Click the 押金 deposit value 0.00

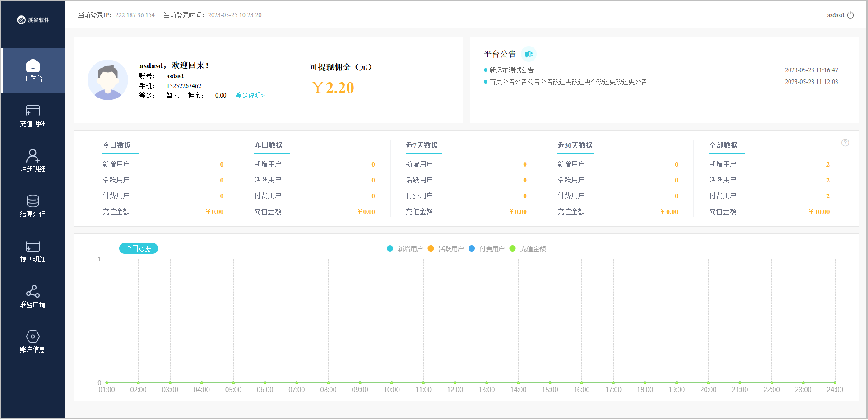tap(221, 95)
